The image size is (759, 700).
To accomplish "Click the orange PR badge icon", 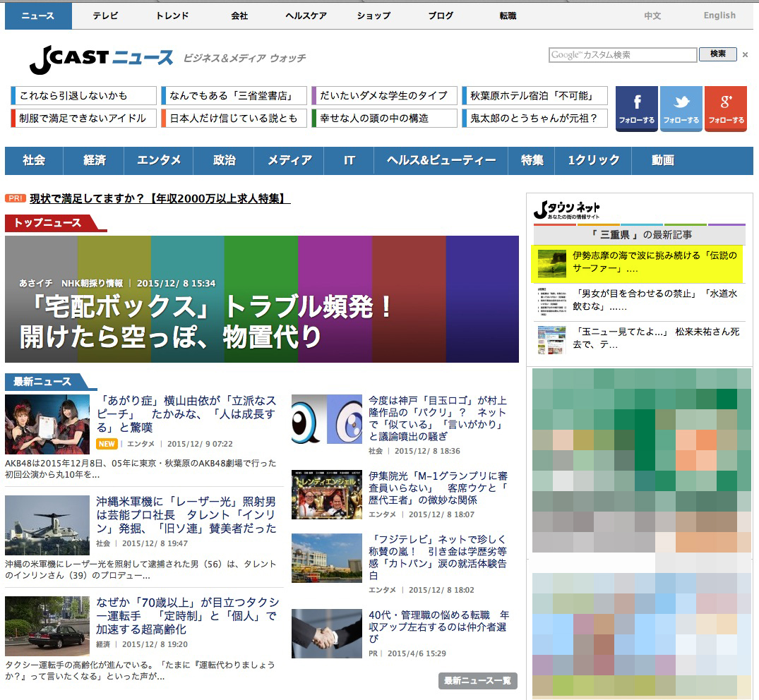I will [16, 199].
